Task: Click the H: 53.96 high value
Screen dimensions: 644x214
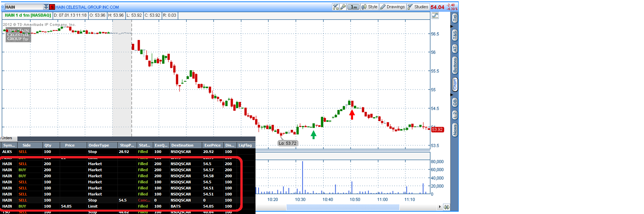Action: [116, 15]
